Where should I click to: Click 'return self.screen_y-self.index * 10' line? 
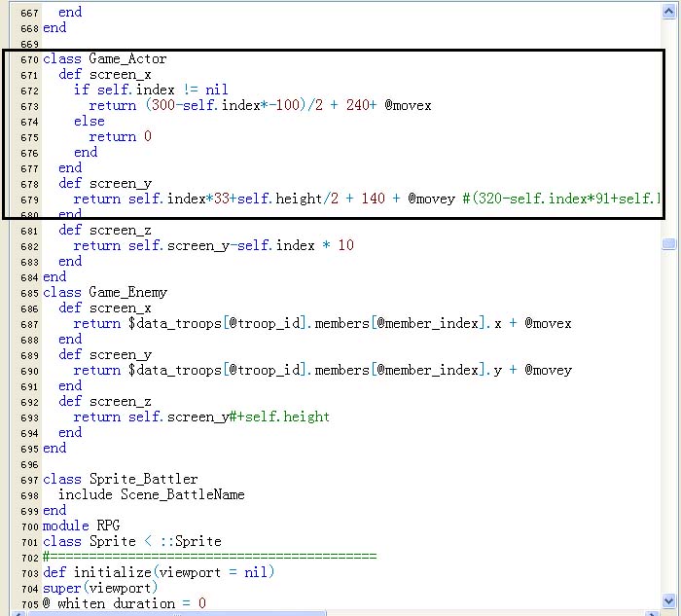point(214,245)
